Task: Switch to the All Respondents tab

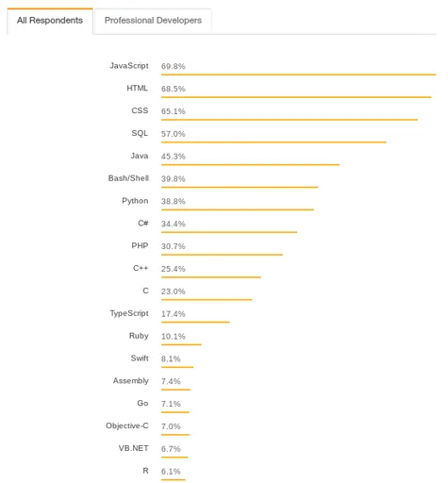Action: [x=50, y=21]
